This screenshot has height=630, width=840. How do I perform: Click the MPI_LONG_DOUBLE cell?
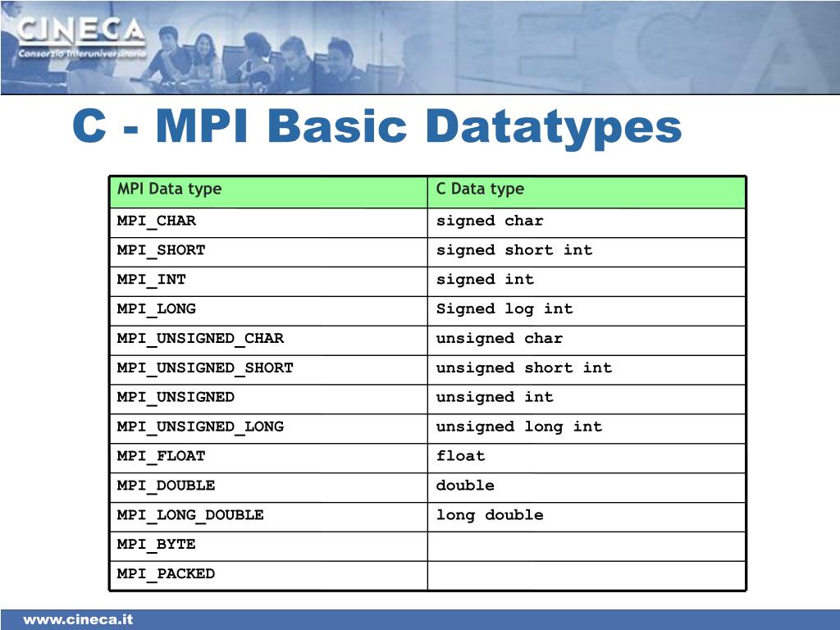(268, 518)
